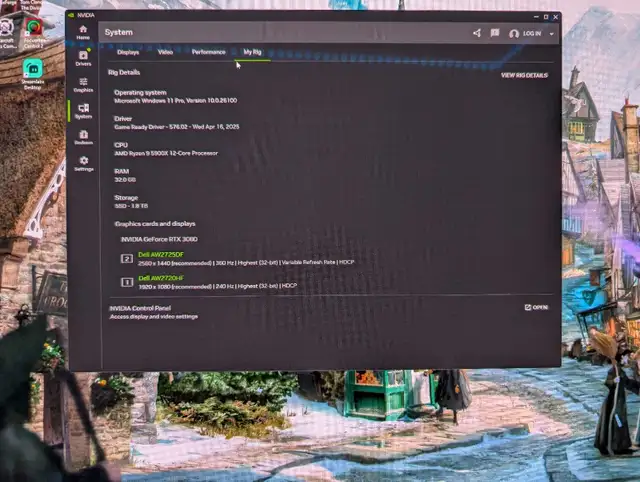Open Settings in the NVIDIA sidebar
The image size is (640, 482).
point(84,164)
